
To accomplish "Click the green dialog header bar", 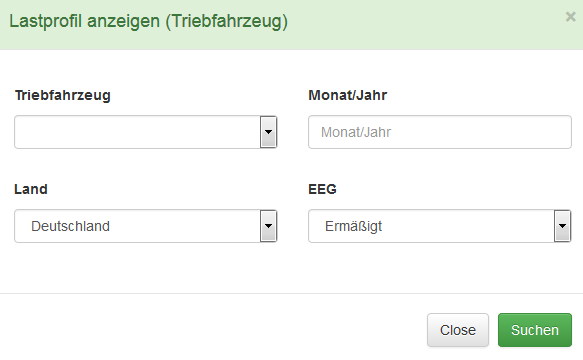I will (x=292, y=25).
